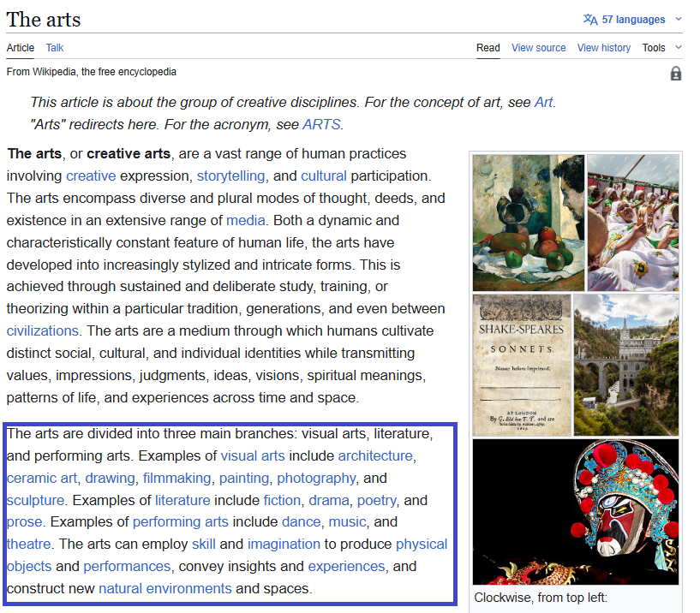
Task: Click 'From Wikipedia, the free encyclopedia' text
Action: tap(91, 72)
